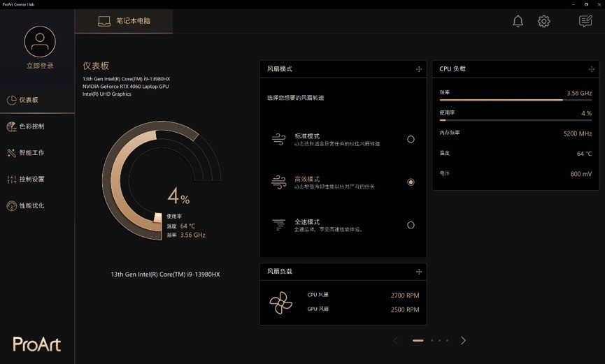Image resolution: width=605 pixels, height=364 pixels.
Task: Select 全速模式 full speed fan radio
Action: coord(411,225)
